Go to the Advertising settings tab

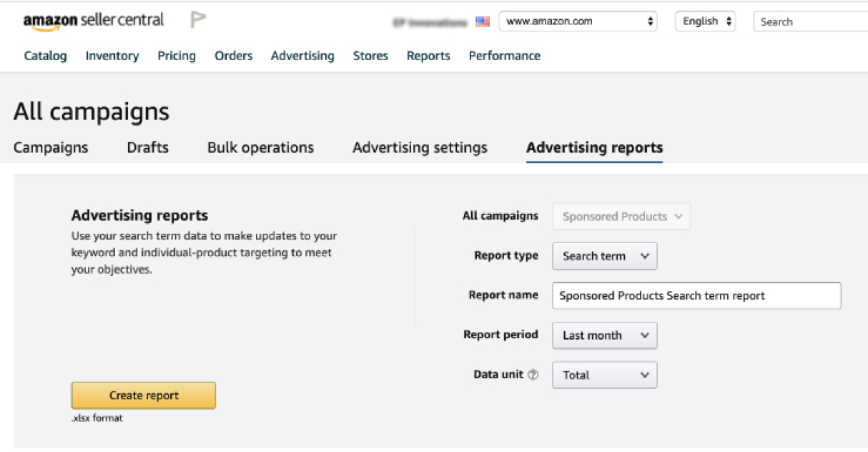420,147
